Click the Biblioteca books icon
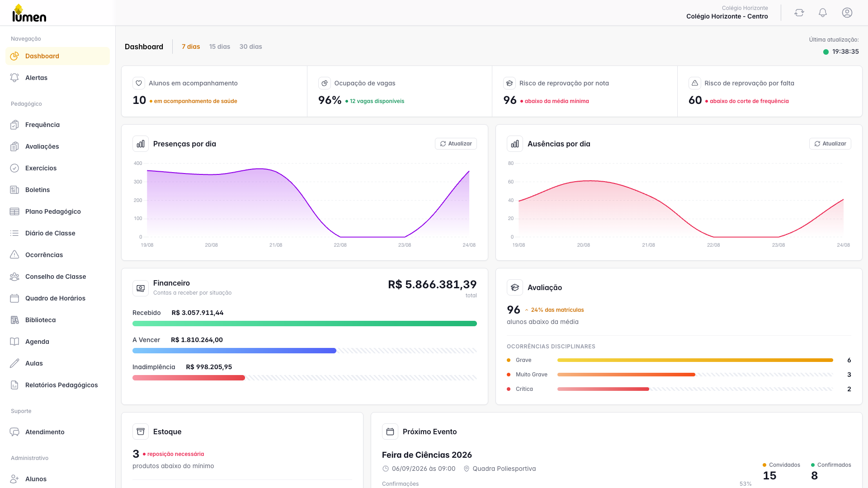This screenshot has width=868, height=488. click(x=14, y=320)
